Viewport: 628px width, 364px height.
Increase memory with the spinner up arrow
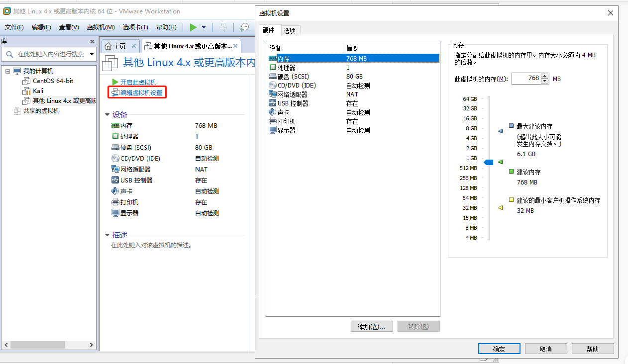point(545,76)
